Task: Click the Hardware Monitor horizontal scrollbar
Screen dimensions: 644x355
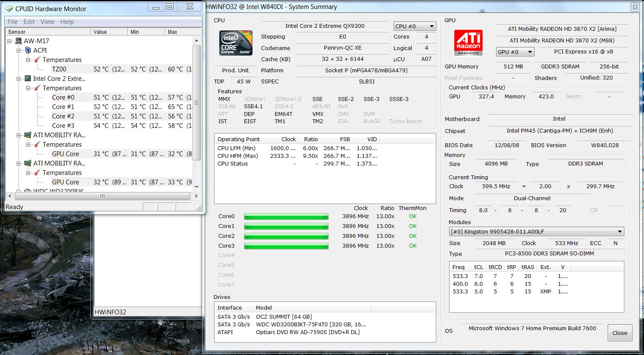Action: [x=103, y=196]
